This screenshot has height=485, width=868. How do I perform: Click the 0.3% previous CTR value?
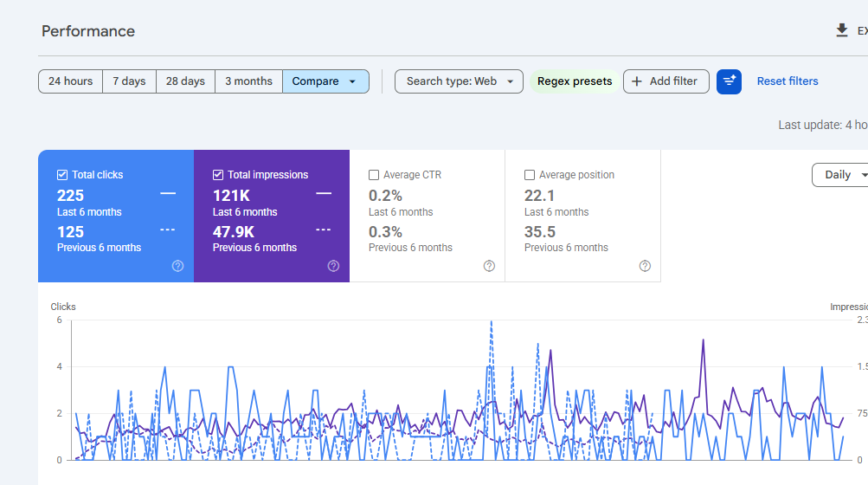click(x=385, y=232)
